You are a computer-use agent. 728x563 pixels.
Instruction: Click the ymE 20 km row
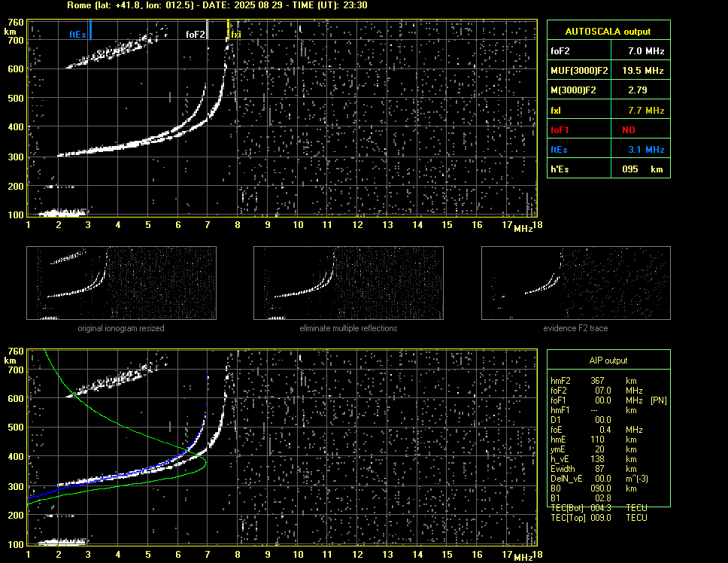593,449
